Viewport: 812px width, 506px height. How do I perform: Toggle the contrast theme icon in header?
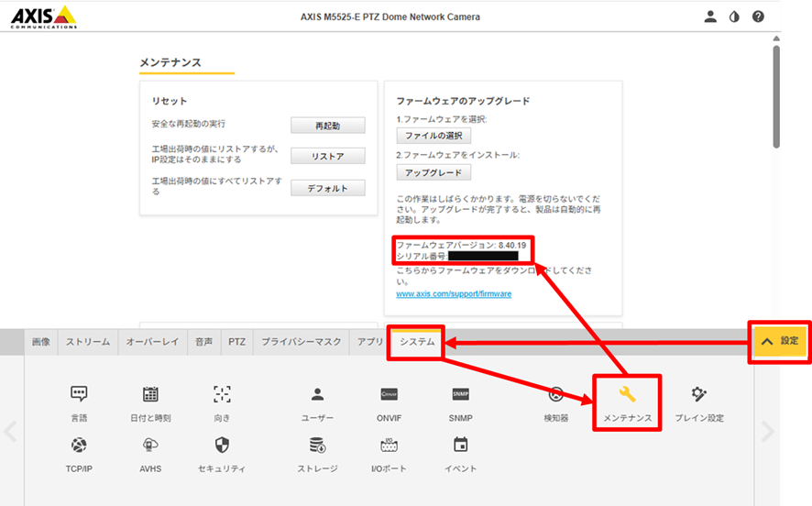734,16
